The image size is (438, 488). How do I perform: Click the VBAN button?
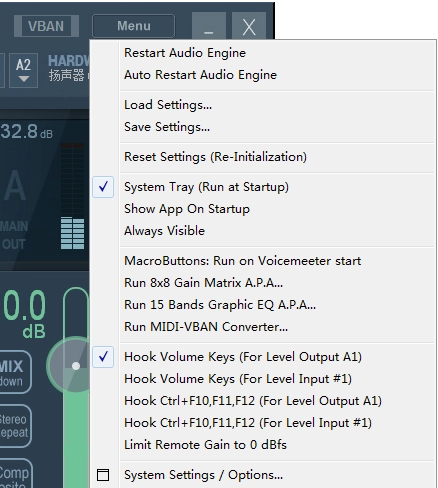click(46, 26)
